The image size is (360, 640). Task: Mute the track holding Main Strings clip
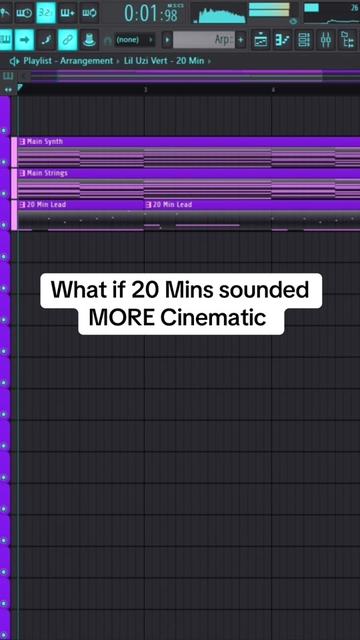[4, 193]
